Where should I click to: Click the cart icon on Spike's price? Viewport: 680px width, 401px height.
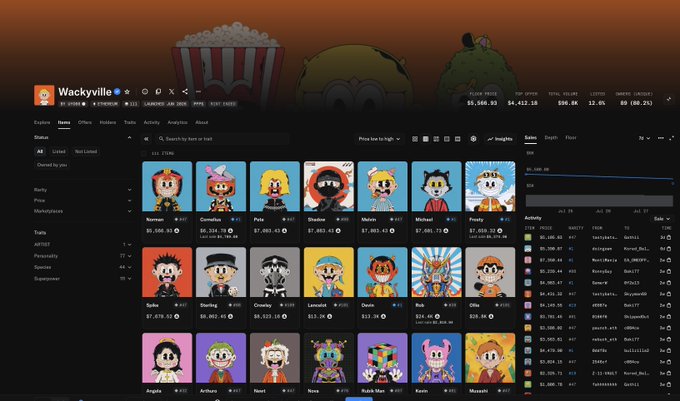click(x=177, y=316)
